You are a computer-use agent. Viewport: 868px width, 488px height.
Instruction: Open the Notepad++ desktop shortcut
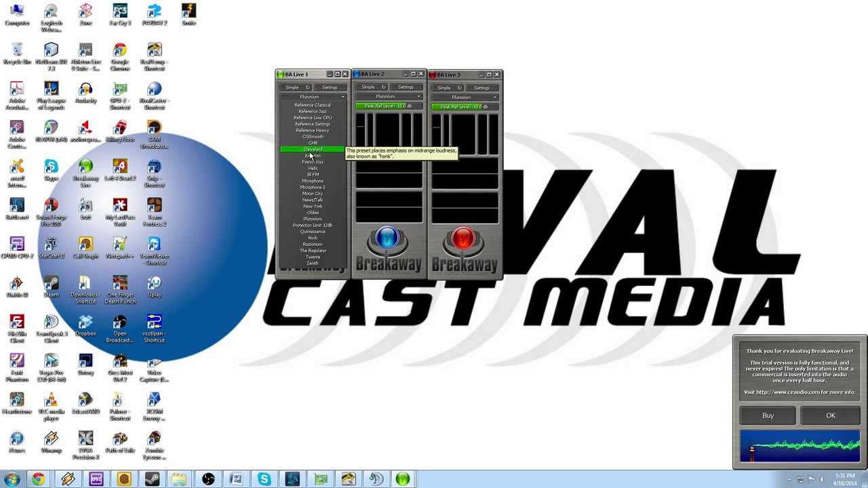click(x=120, y=247)
